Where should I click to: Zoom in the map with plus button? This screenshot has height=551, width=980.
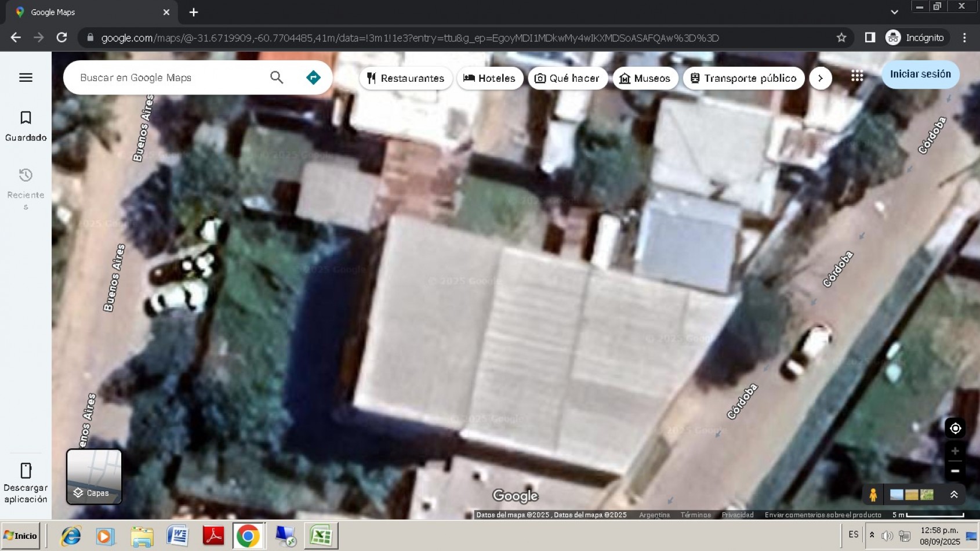pos(955,451)
